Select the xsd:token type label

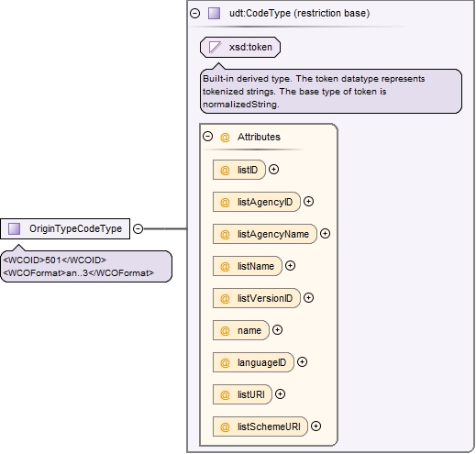pyautogui.click(x=250, y=47)
